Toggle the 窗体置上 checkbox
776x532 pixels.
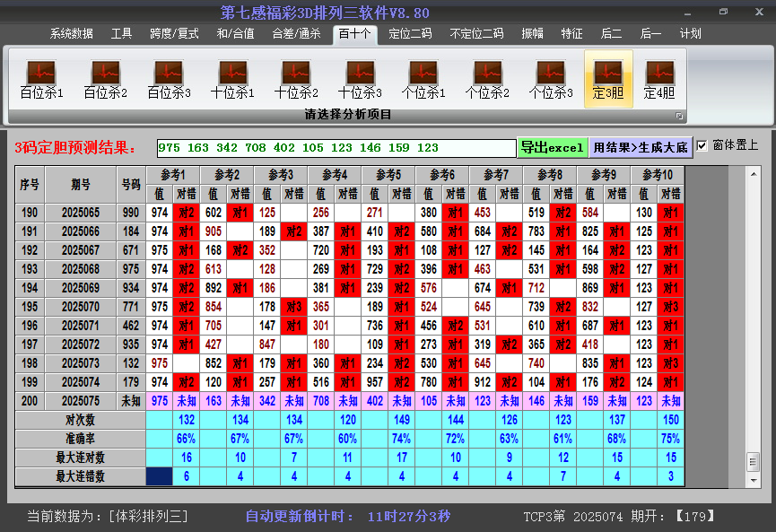point(702,145)
